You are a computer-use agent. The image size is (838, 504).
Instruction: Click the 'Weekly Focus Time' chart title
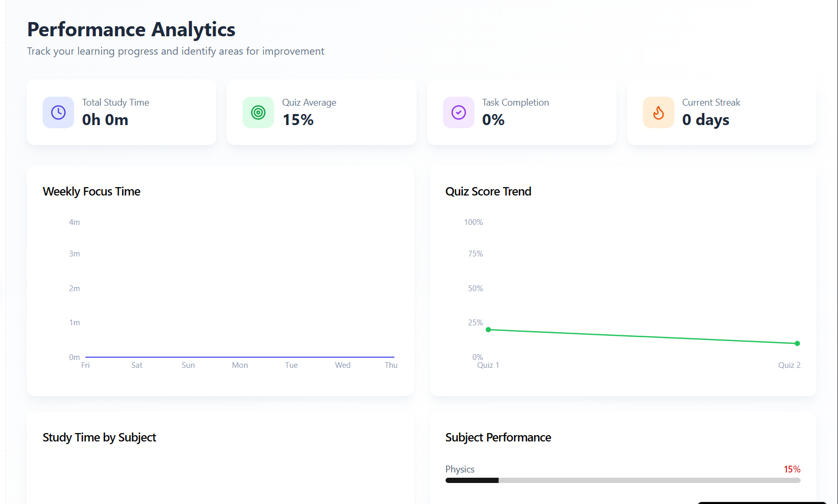(x=92, y=191)
